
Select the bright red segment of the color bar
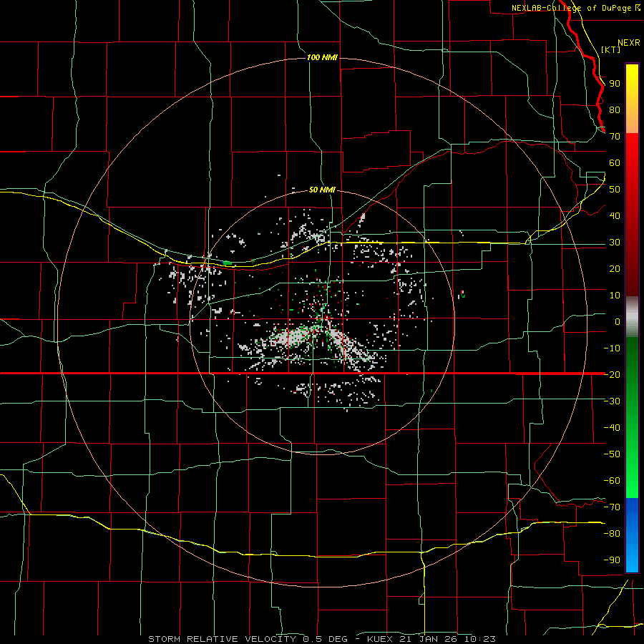(x=632, y=150)
